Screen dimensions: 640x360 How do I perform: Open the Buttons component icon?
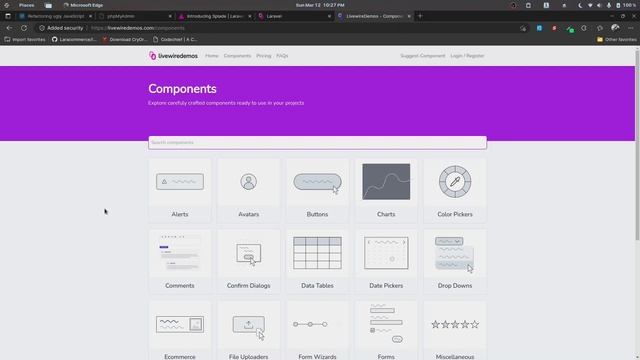pos(318,183)
